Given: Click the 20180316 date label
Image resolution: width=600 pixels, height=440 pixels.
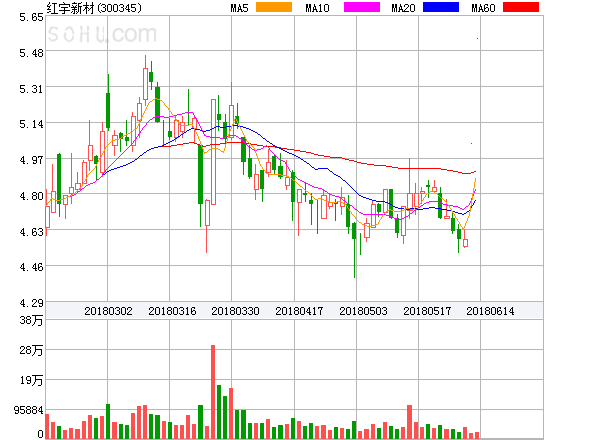Looking at the screenshot, I should pos(172,311).
